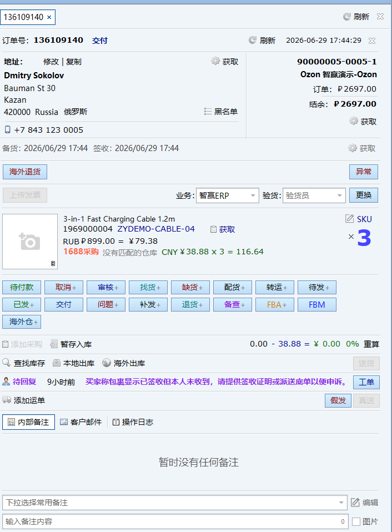Click 查找库存 magnifier icon
This screenshot has height=532, width=392.
pos(7,363)
